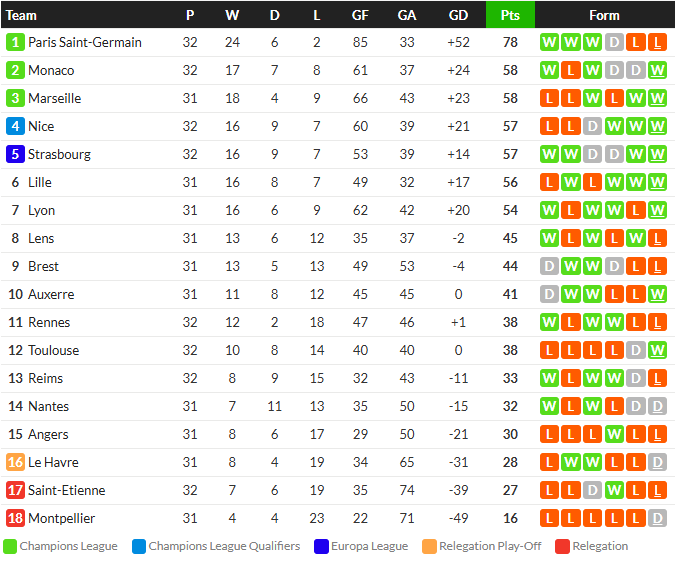Screen dimensions: 682x571
Task: Click the Form column header
Action: click(604, 15)
